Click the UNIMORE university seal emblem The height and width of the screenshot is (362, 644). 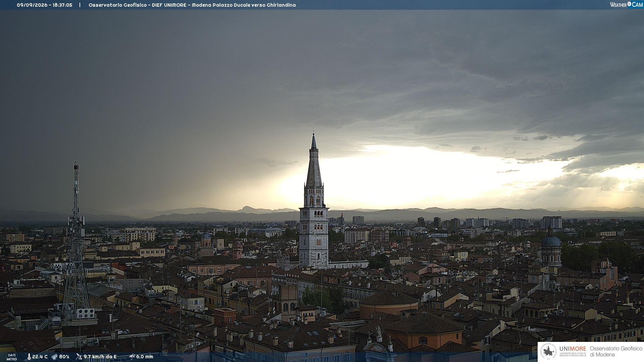(x=548, y=352)
